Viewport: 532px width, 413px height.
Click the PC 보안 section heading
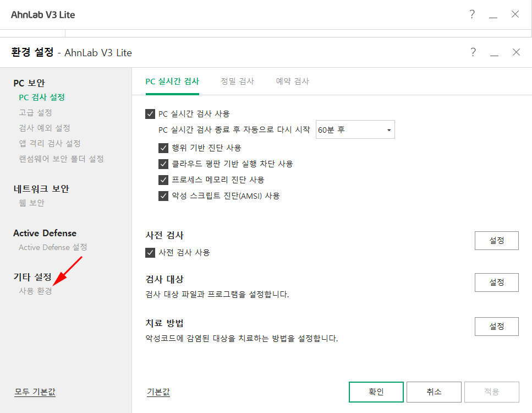tap(29, 83)
